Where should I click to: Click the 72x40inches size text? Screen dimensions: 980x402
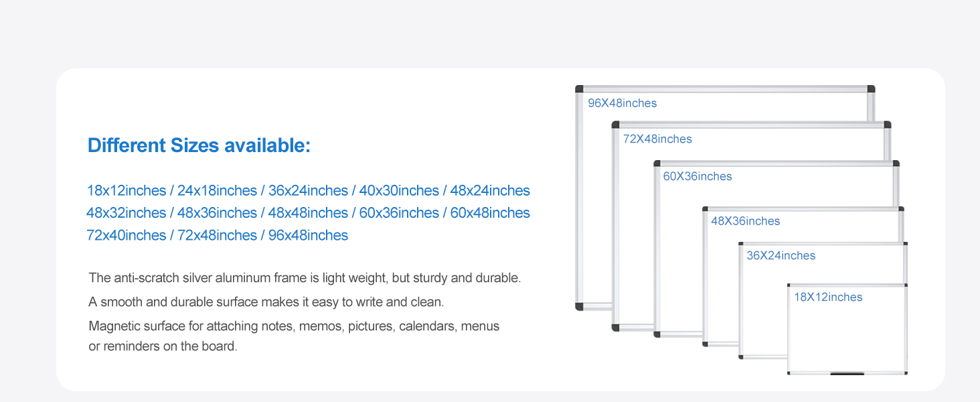pos(127,236)
